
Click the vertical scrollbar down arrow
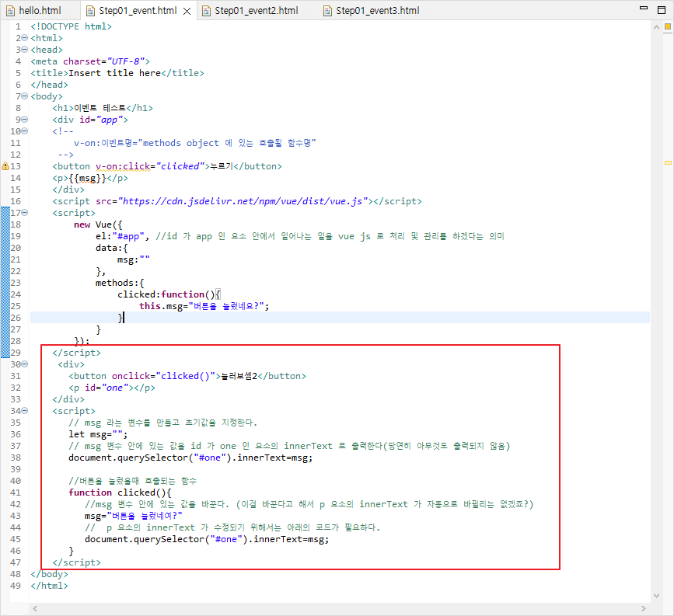656,595
